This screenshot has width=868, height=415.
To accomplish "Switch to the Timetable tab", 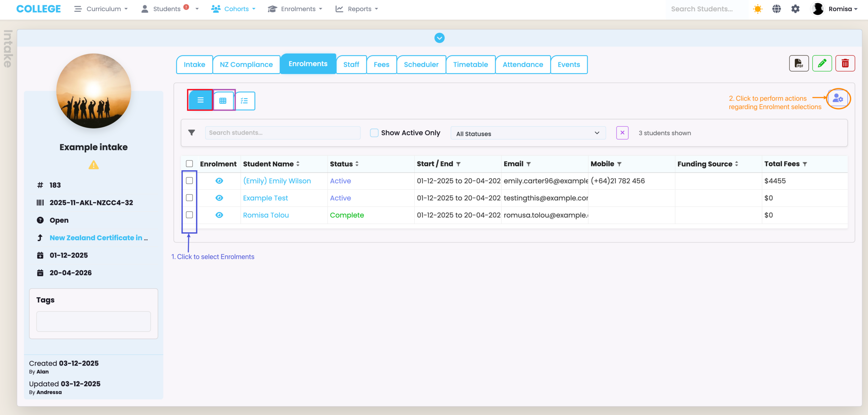I will 470,64.
